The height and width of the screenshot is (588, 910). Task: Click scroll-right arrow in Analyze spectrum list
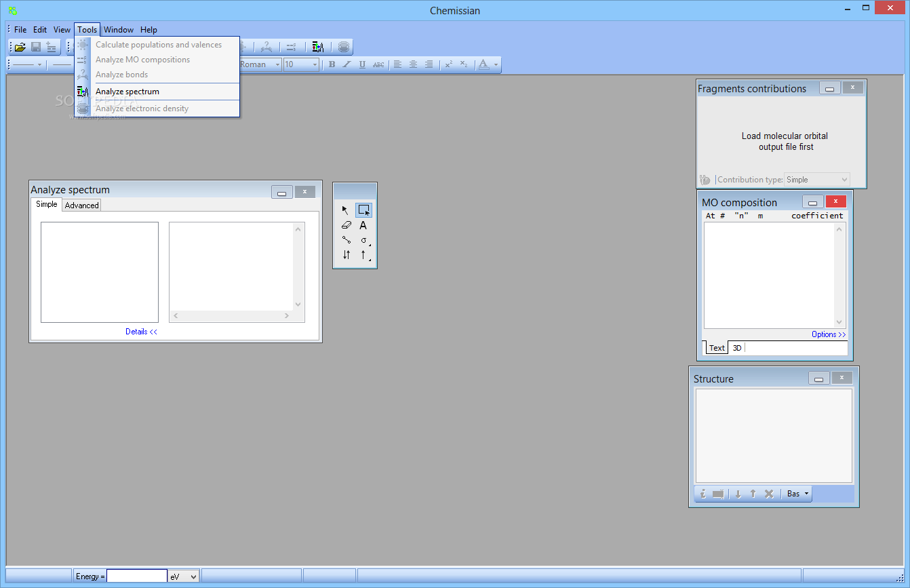[287, 316]
